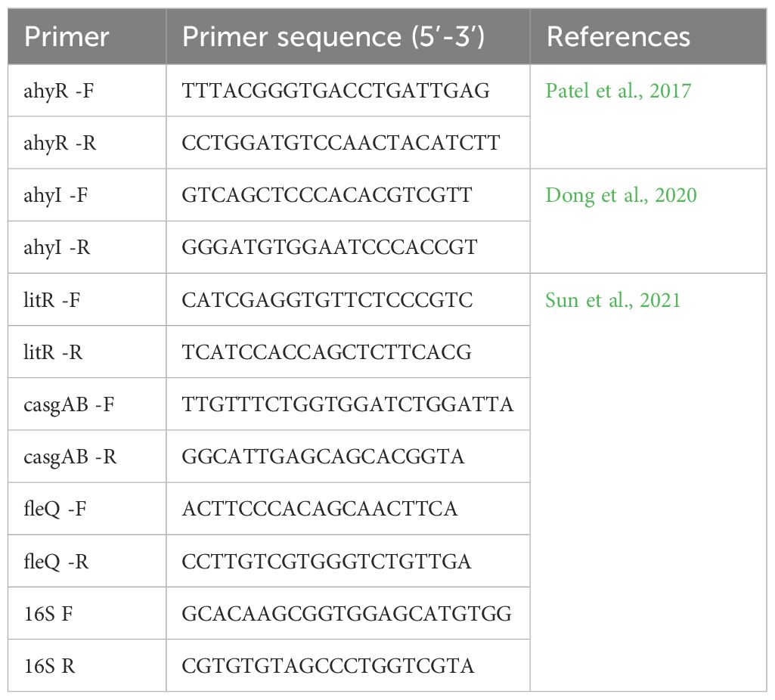Open the Patel et al., 2017 reference link
This screenshot has width=775, height=700.
coord(618,91)
